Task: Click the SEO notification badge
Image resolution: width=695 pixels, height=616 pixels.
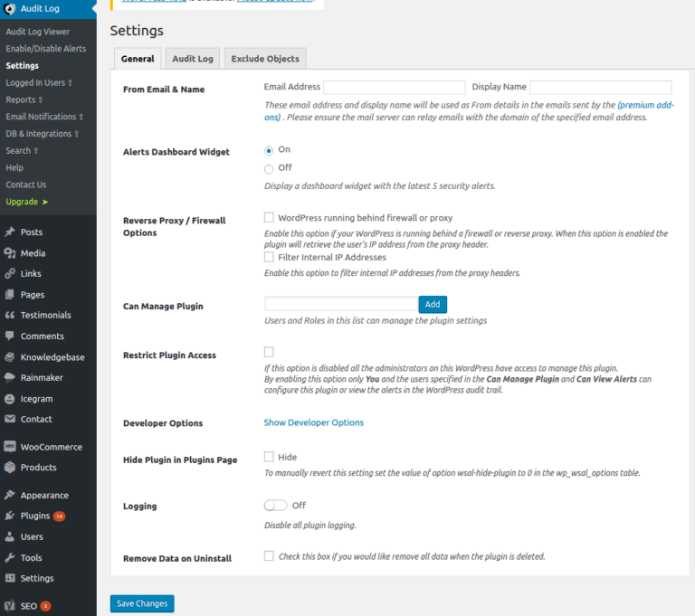Action: tap(45, 606)
